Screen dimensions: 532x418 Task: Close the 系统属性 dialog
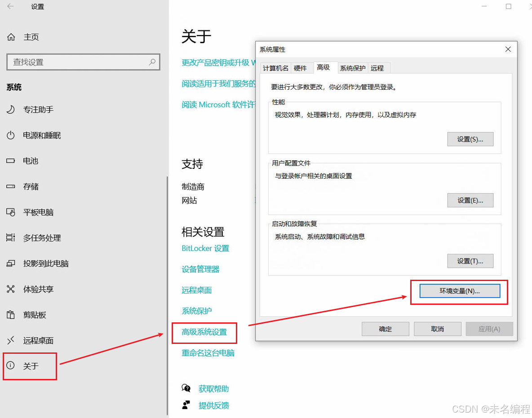click(x=508, y=49)
